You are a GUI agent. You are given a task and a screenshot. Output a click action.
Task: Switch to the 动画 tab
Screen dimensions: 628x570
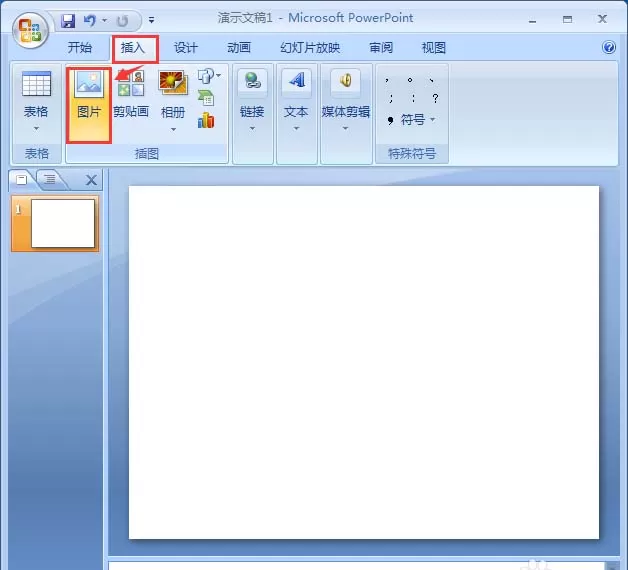tap(239, 48)
